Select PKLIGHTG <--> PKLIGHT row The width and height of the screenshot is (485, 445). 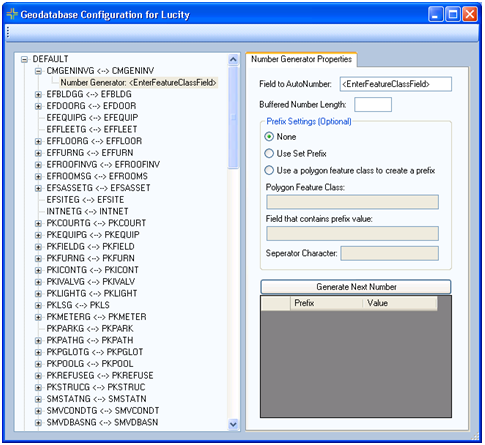(x=92, y=293)
